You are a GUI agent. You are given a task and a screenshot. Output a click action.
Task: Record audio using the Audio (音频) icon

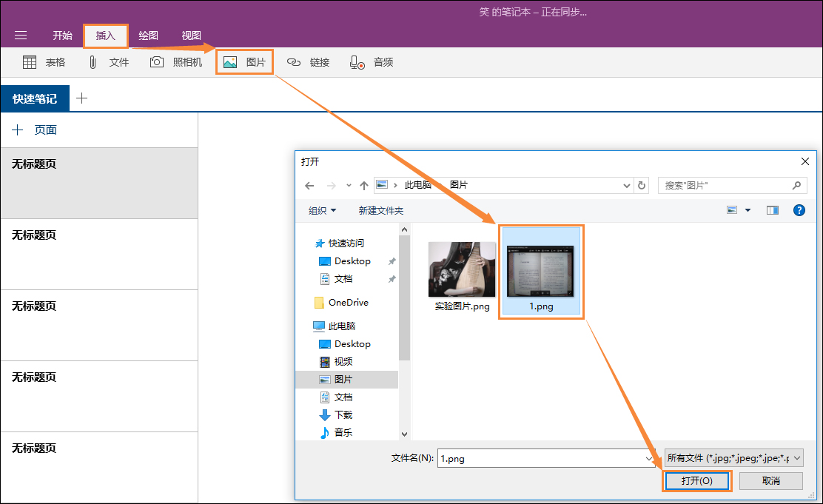click(x=356, y=61)
